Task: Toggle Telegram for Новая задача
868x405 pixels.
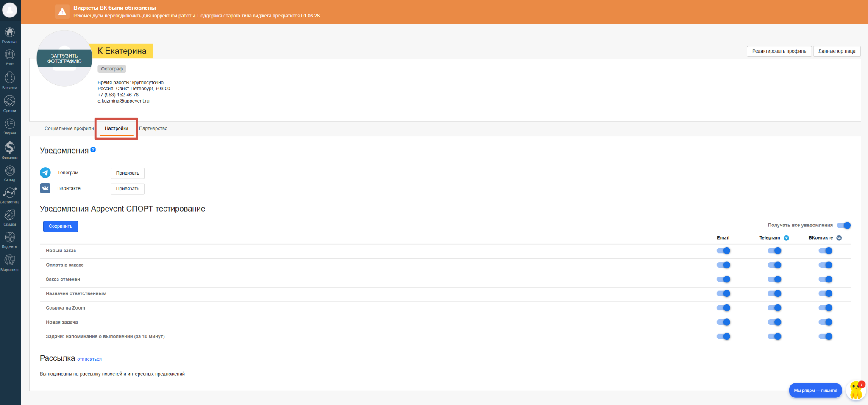Action: pos(774,322)
